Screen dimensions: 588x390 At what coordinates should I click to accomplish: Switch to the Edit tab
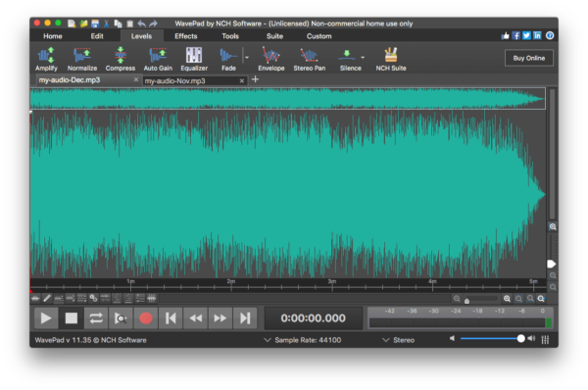[97, 36]
